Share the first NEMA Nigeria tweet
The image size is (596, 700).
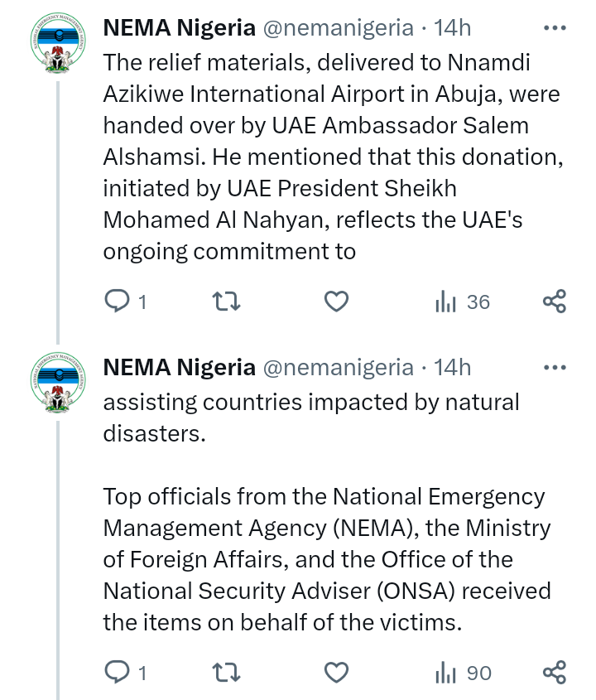coord(554,302)
